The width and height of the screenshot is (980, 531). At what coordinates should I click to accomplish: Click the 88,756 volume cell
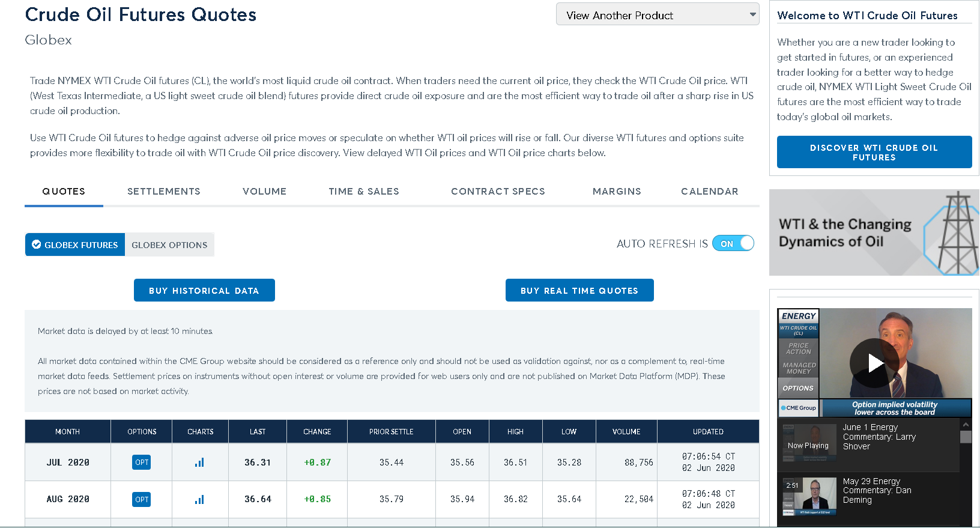pos(626,463)
